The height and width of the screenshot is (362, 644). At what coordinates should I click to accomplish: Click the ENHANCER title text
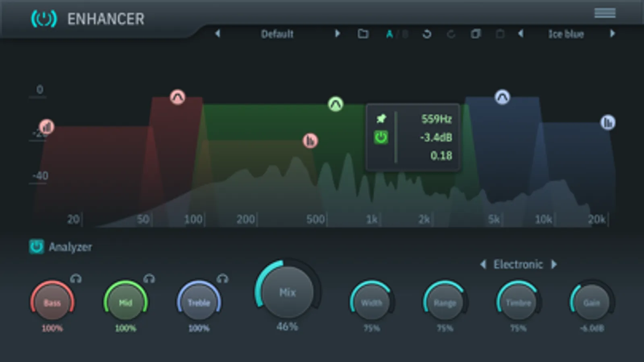pyautogui.click(x=106, y=19)
